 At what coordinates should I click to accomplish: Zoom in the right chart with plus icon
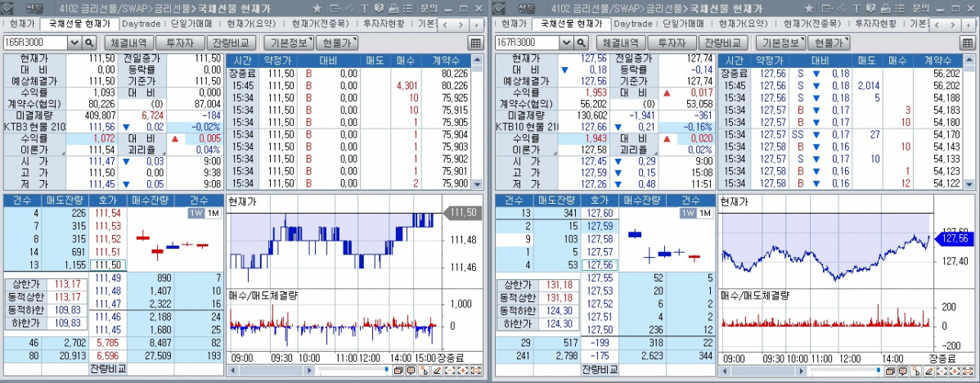[x=955, y=371]
